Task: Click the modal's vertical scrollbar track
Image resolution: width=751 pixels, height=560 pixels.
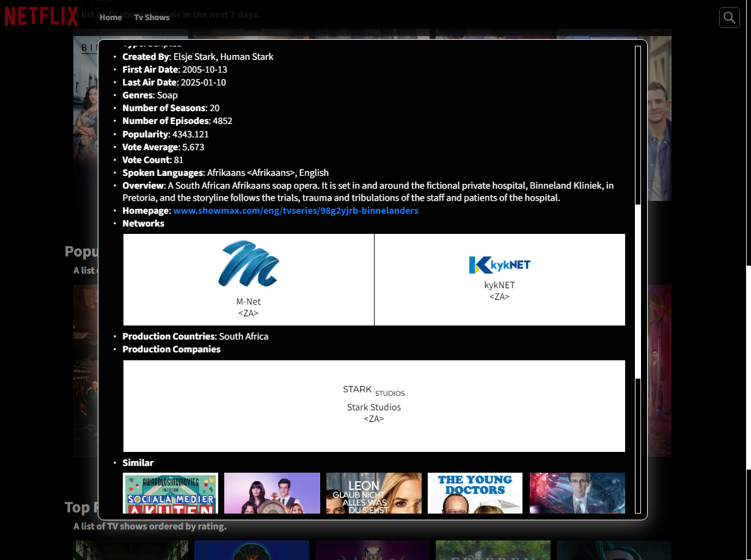Action: [x=638, y=427]
